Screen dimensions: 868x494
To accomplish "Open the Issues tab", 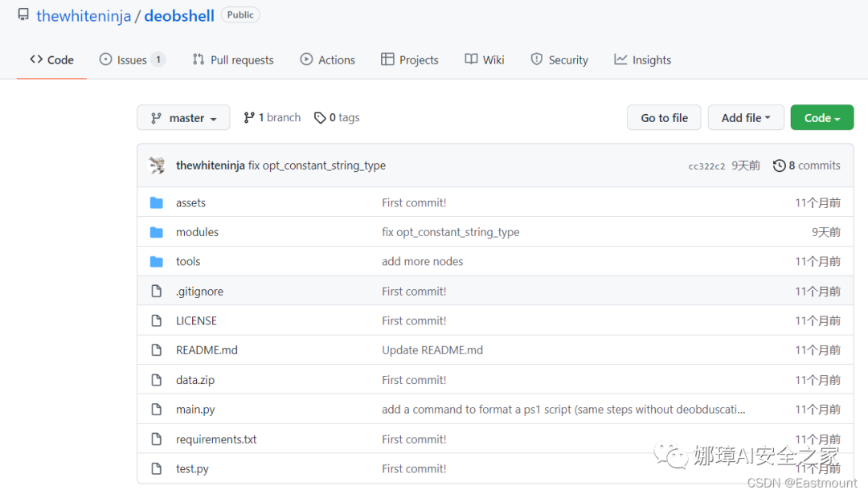I will click(x=132, y=59).
